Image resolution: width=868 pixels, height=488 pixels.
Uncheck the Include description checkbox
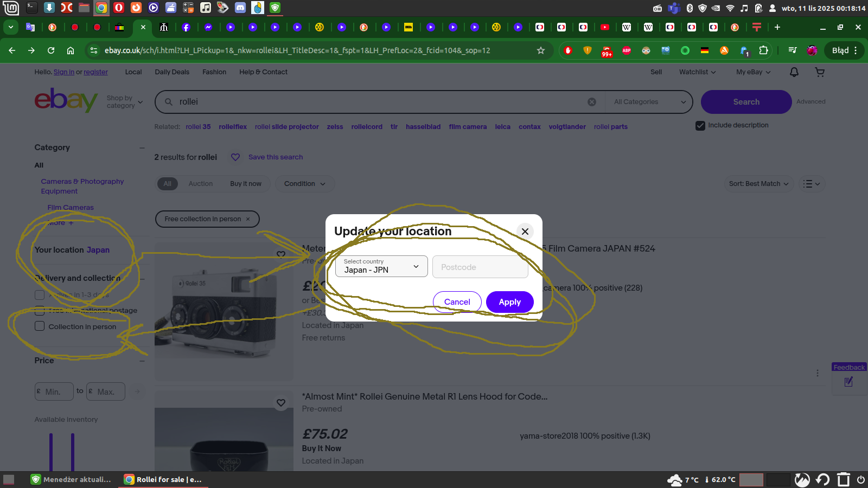(x=700, y=125)
